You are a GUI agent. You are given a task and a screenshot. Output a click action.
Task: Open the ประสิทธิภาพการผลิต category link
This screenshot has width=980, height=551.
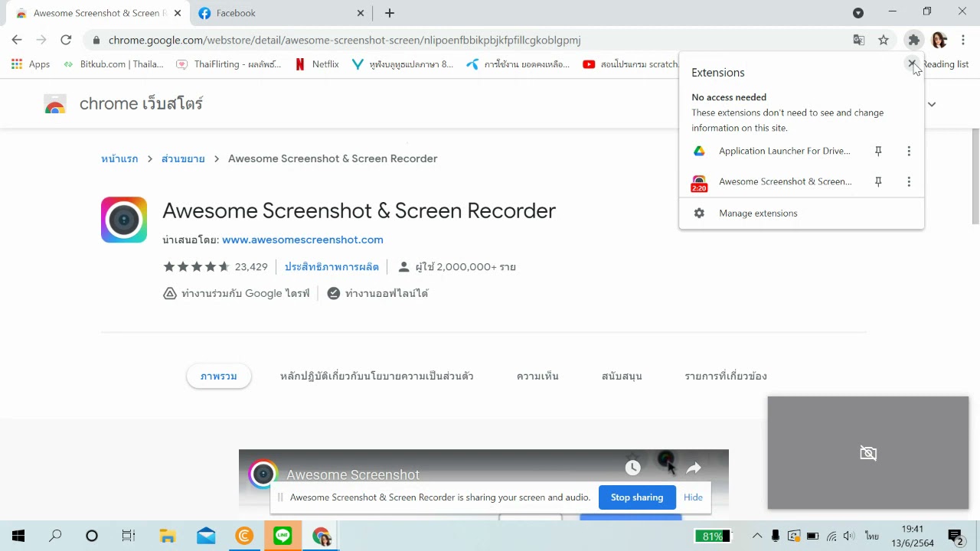point(332,267)
